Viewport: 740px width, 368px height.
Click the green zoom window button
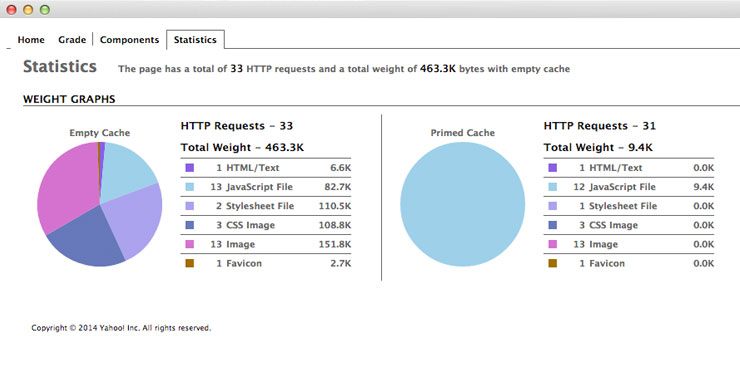(x=45, y=9)
